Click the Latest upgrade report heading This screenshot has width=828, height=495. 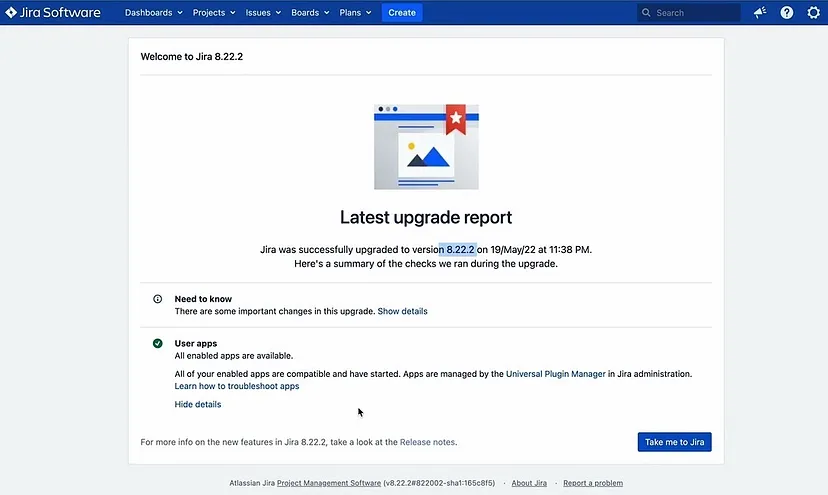click(x=426, y=217)
